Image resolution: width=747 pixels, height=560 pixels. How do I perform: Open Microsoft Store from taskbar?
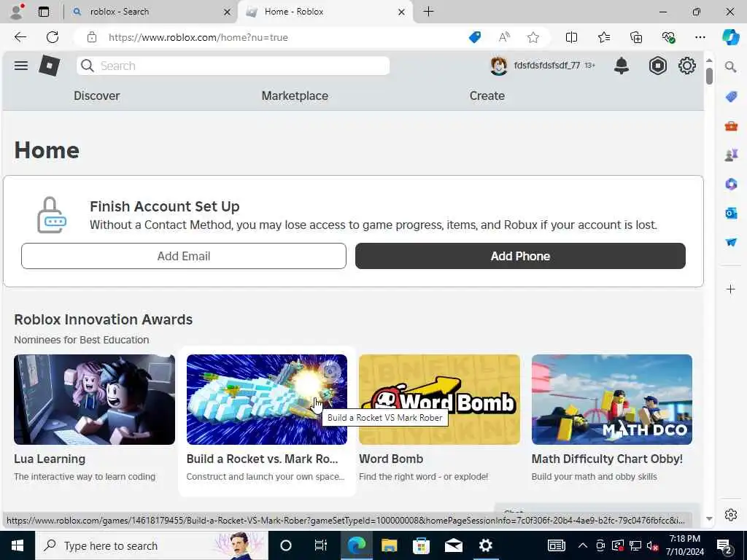pos(421,545)
